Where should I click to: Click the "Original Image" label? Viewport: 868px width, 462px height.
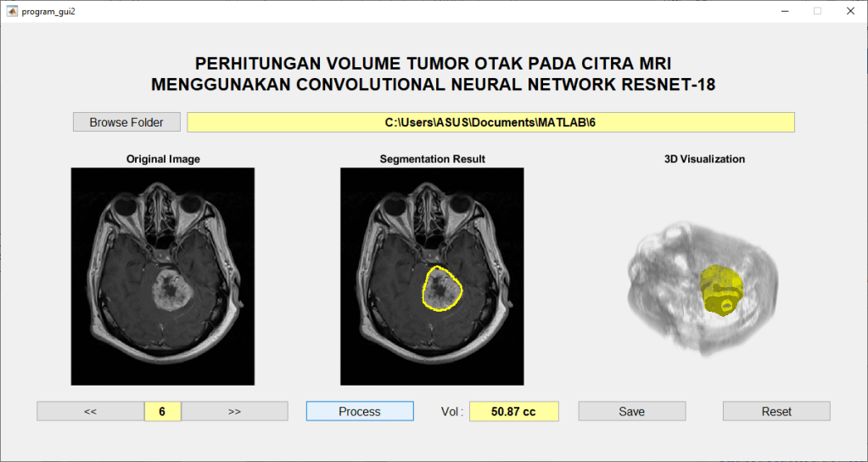coord(163,159)
